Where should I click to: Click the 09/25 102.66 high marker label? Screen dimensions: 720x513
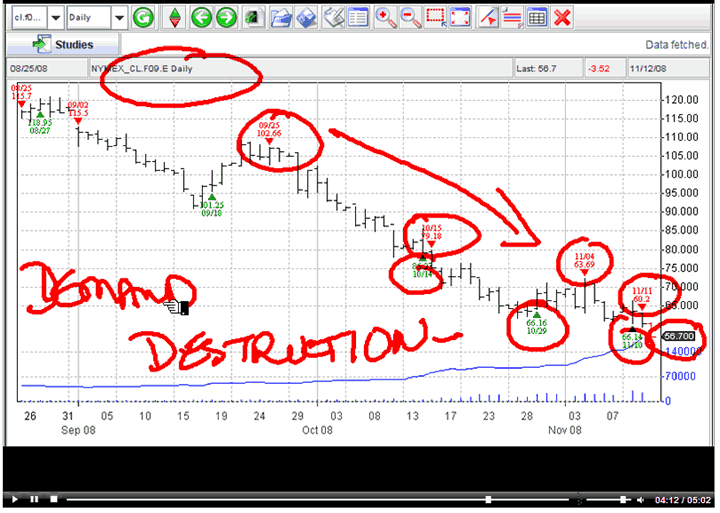coord(269,130)
